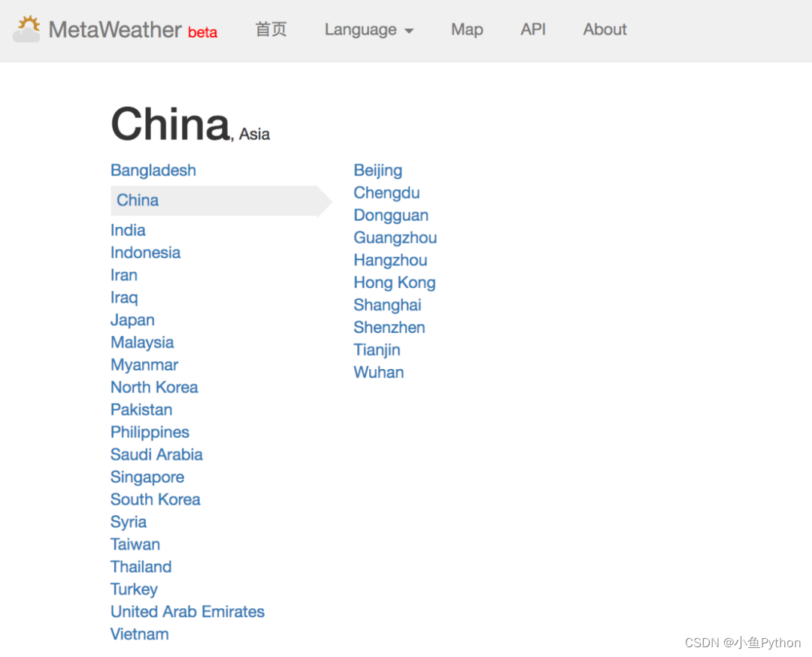Screen dimensions: 812x657
Task: Click the MetaWeather sun-cloud logo icon
Action: point(27,29)
